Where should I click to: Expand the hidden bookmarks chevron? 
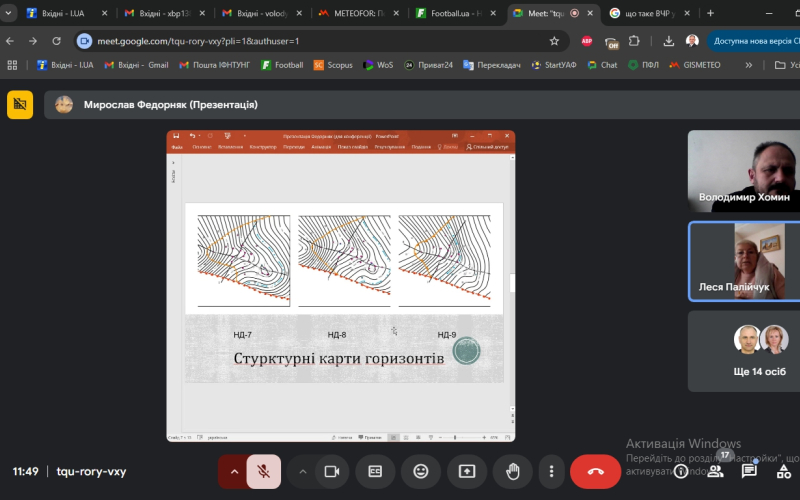pos(748,65)
